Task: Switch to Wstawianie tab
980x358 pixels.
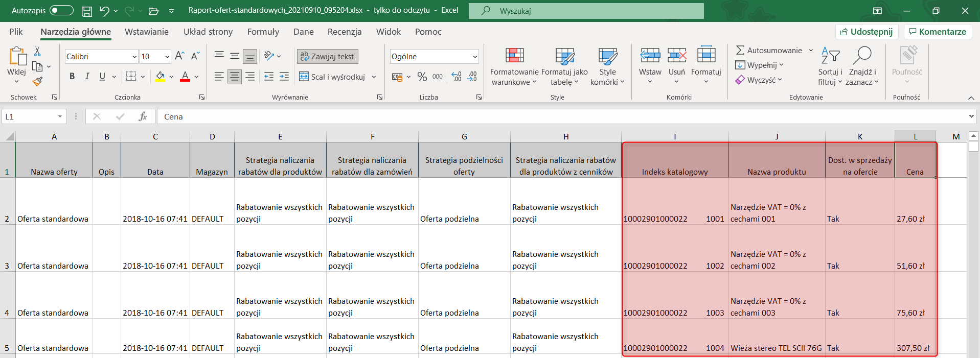Action: tap(147, 32)
